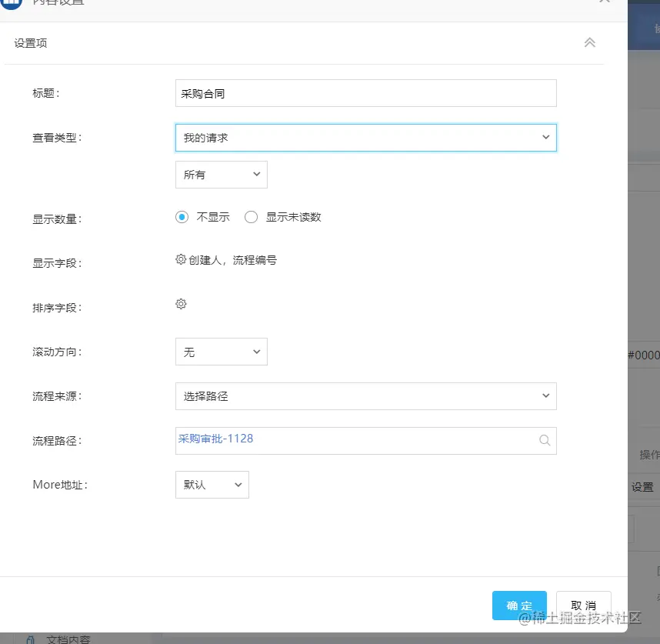Click the 流程路径 input field area
Image resolution: width=660 pixels, height=644 pixels.
click(x=366, y=441)
